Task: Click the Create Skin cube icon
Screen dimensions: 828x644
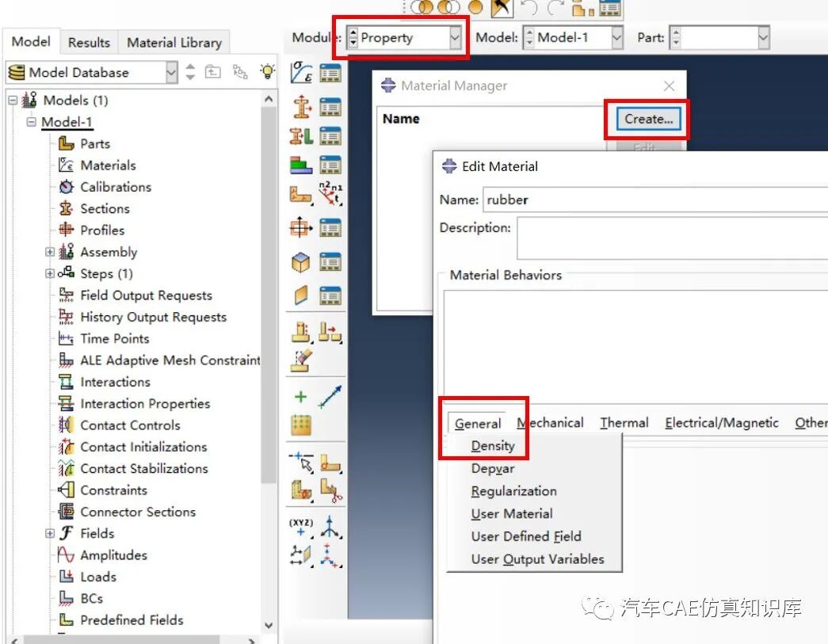Action: tap(301, 262)
